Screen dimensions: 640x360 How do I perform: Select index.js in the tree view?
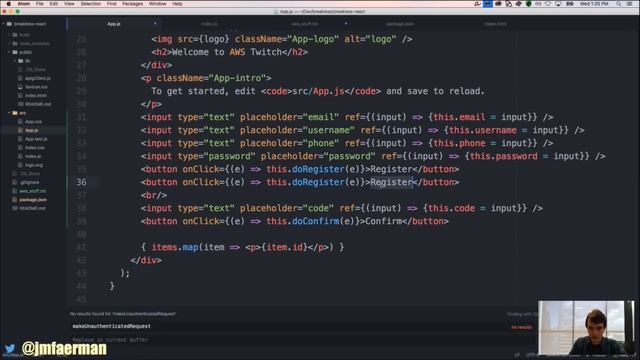pyautogui.click(x=33, y=156)
